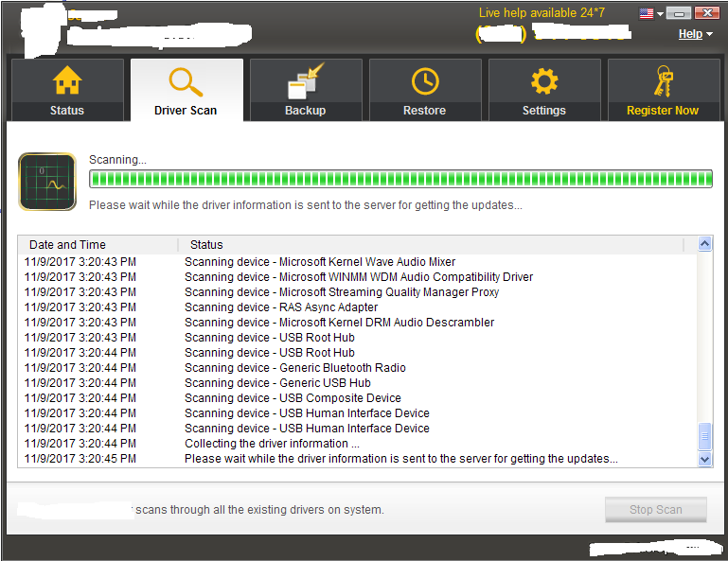Close the application window
728x561 pixels.
coord(706,13)
